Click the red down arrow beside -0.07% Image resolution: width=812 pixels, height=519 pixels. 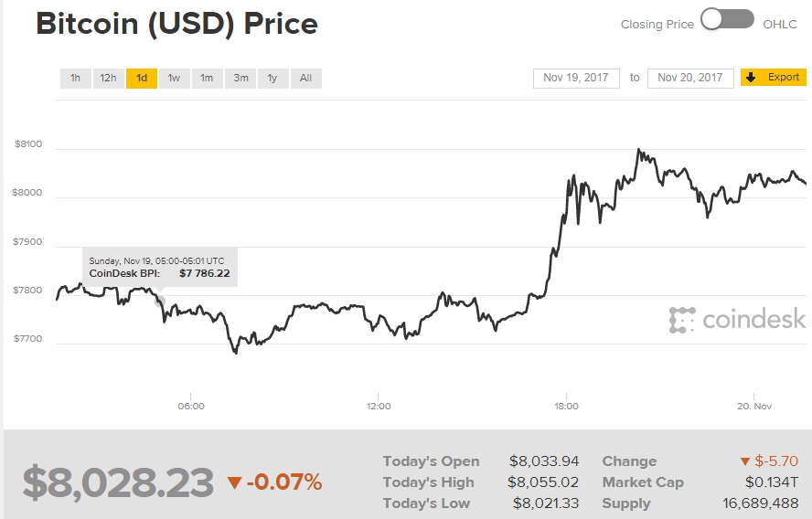(x=234, y=482)
